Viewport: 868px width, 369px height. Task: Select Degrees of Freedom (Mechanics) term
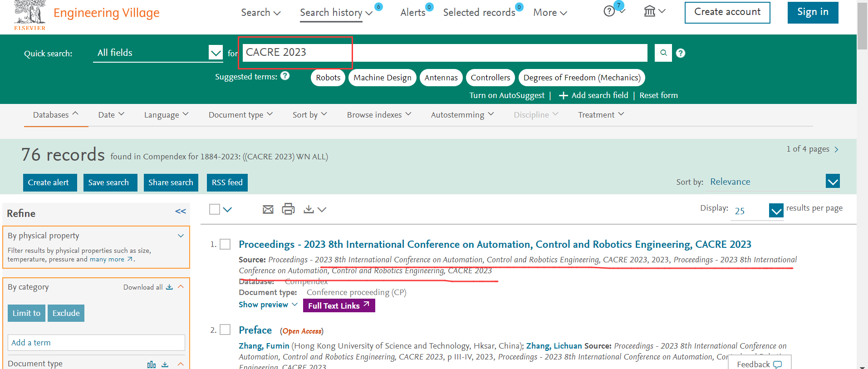coord(582,78)
